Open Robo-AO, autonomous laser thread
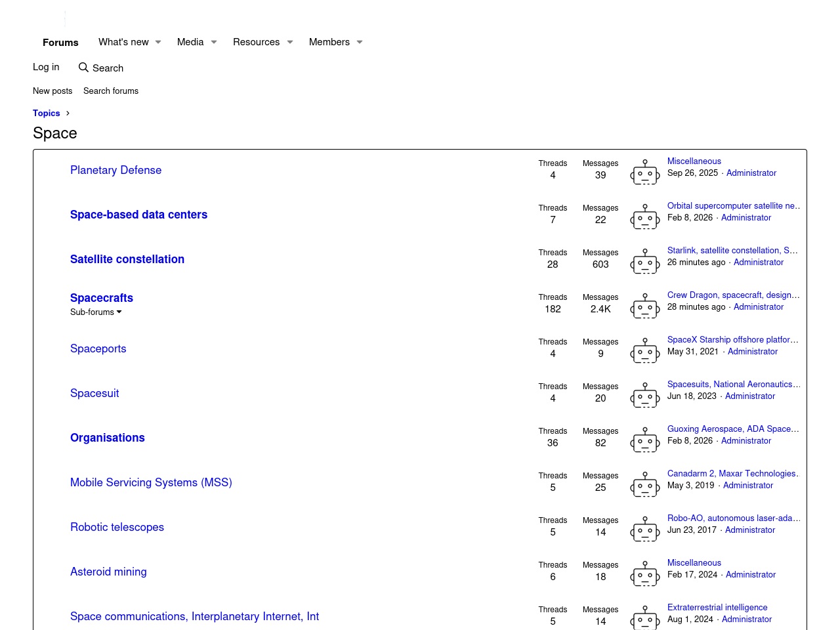840x630 pixels. click(x=734, y=518)
